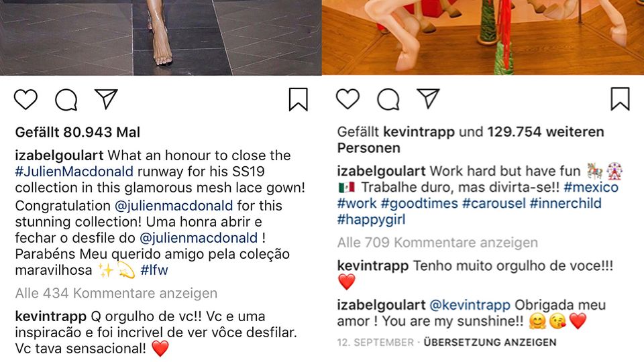Open '129.754 weiteren Personen' likes list
Screen dimensions: 644x362
pyautogui.click(x=471, y=140)
